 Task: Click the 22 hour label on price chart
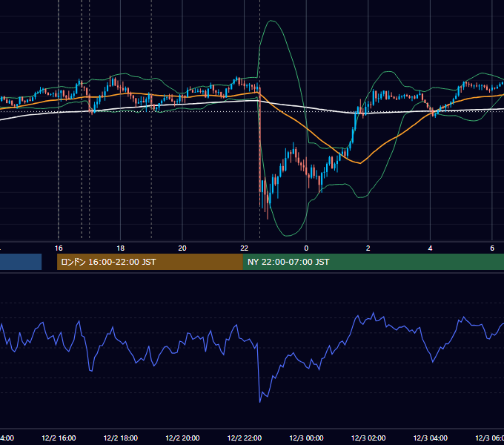(245, 248)
